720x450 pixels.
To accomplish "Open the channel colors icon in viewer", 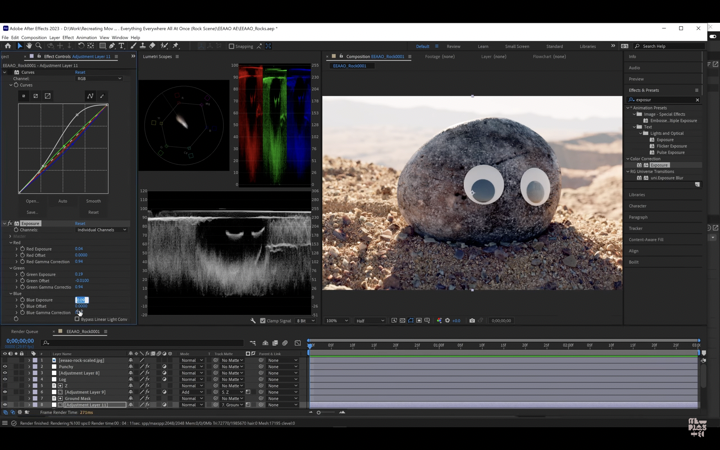I will point(439,321).
